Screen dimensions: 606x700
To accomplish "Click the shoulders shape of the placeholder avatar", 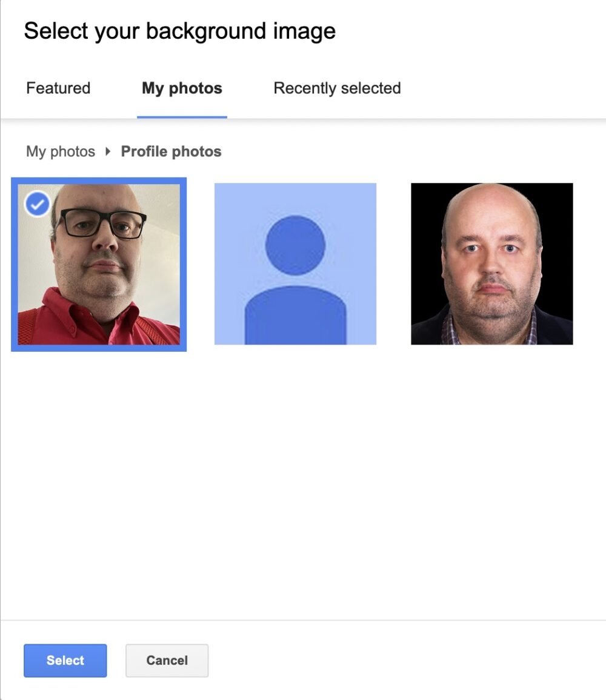I will (x=295, y=315).
